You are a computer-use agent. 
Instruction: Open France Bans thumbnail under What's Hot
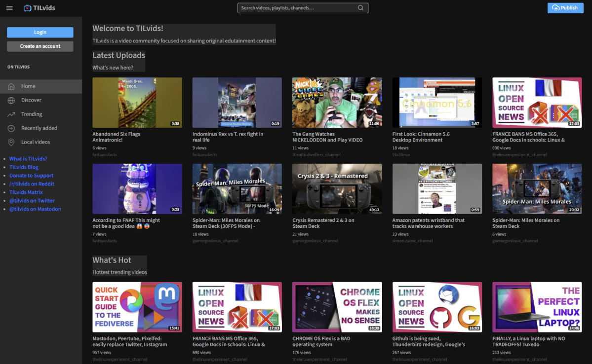point(237,307)
